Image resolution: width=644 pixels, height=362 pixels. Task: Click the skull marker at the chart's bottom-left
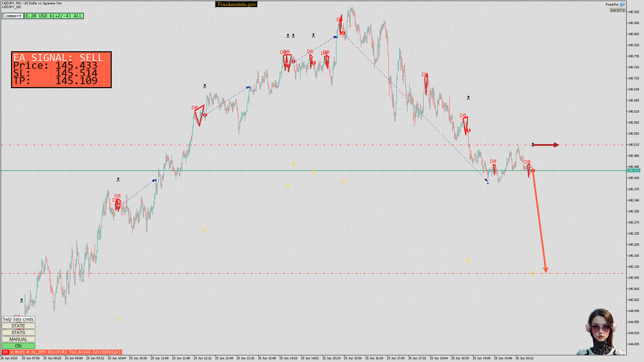[22, 301]
